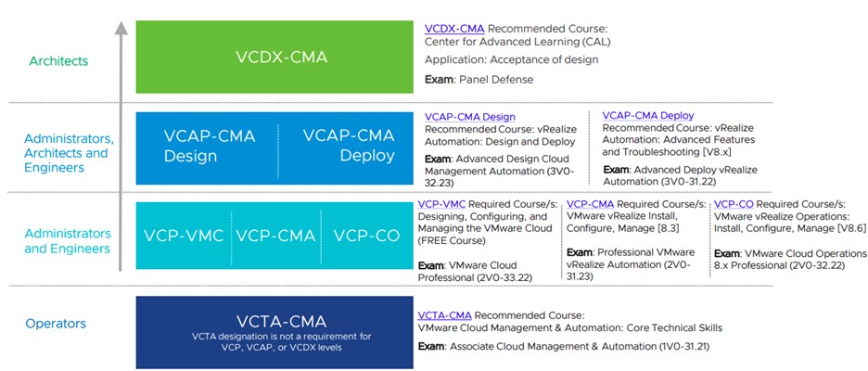The width and height of the screenshot is (868, 371).
Task: Select the VCAP-CMA Deploy blue block
Action: point(348,146)
